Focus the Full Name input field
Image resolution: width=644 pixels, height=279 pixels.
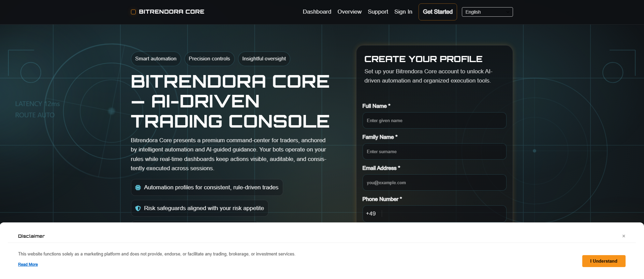click(x=434, y=120)
